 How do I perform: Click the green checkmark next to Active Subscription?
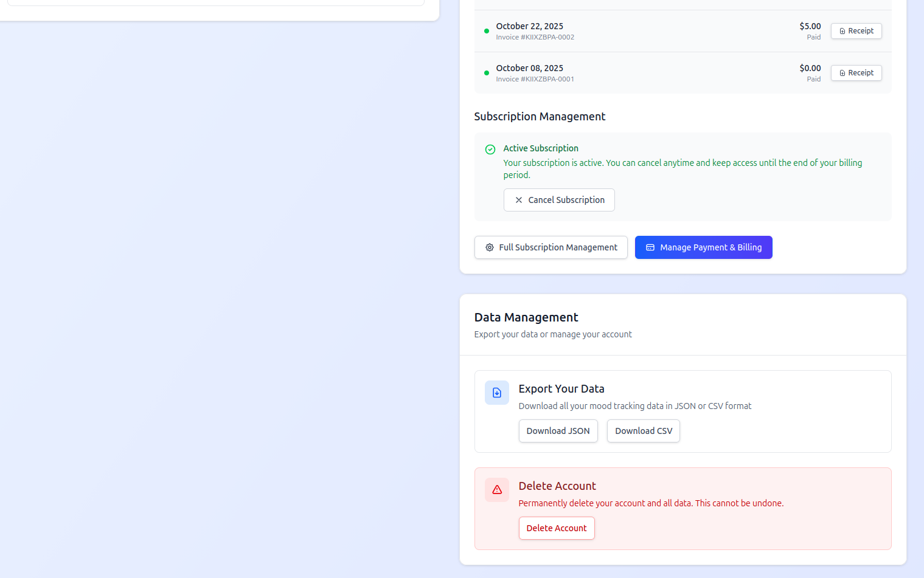(490, 149)
